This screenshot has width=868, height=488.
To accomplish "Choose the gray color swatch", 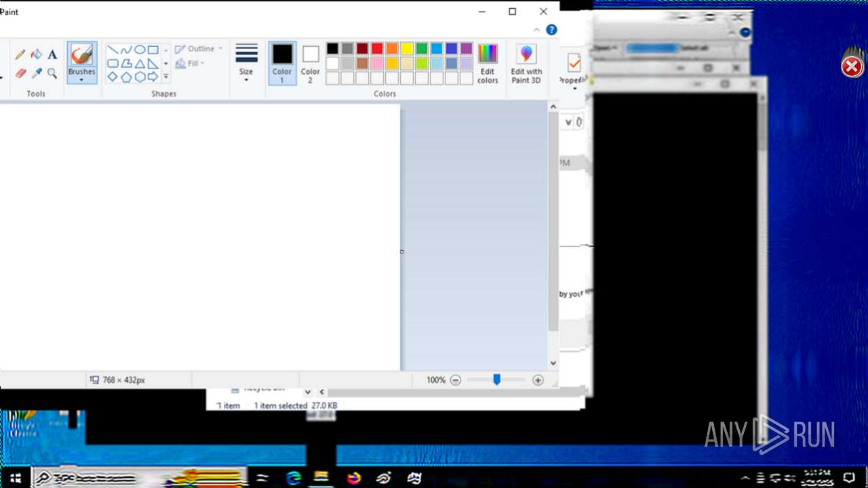I will pyautogui.click(x=347, y=49).
